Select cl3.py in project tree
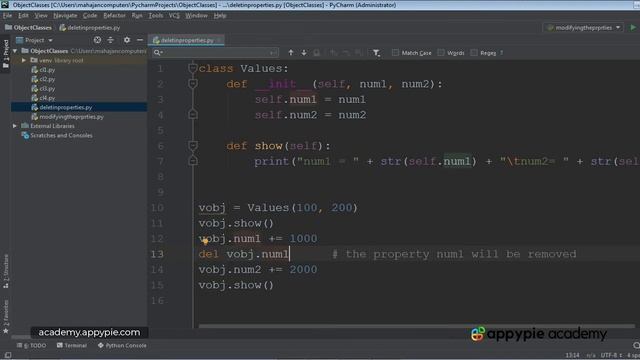This screenshot has height=360, width=640. coord(47,89)
